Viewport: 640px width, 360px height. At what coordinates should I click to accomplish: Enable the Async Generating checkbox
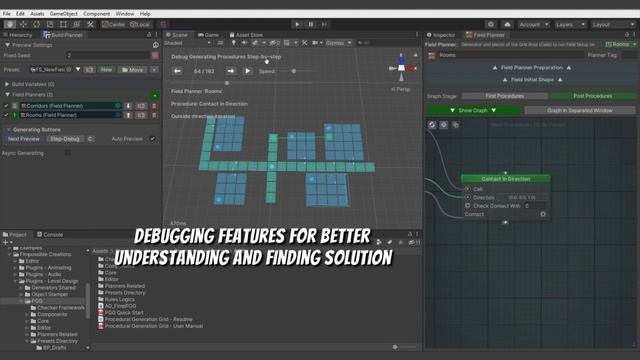click(x=67, y=153)
